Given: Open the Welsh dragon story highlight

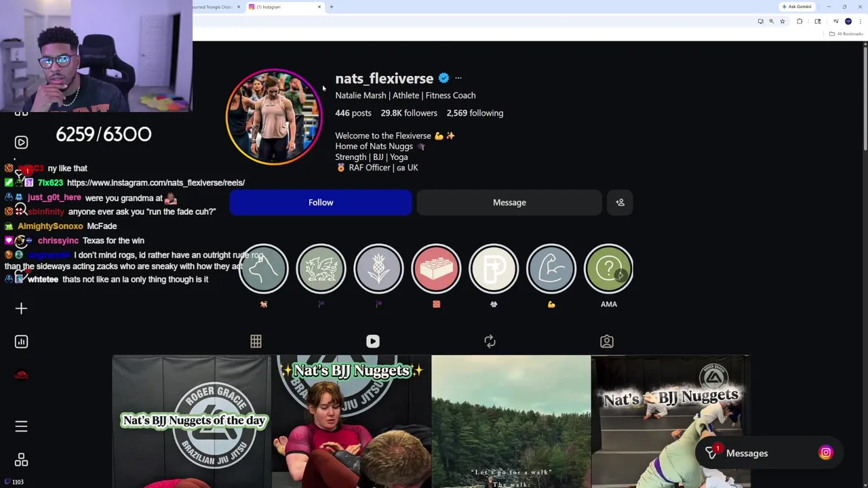Looking at the screenshot, I should [321, 268].
